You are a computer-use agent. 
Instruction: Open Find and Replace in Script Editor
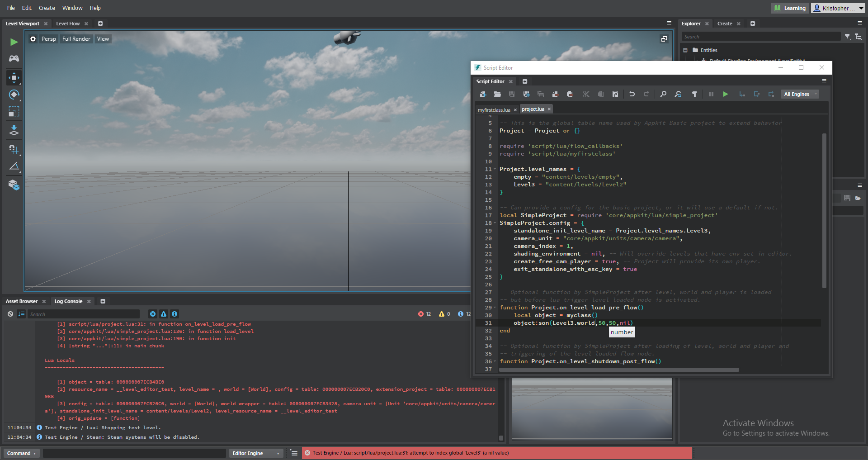coord(678,94)
